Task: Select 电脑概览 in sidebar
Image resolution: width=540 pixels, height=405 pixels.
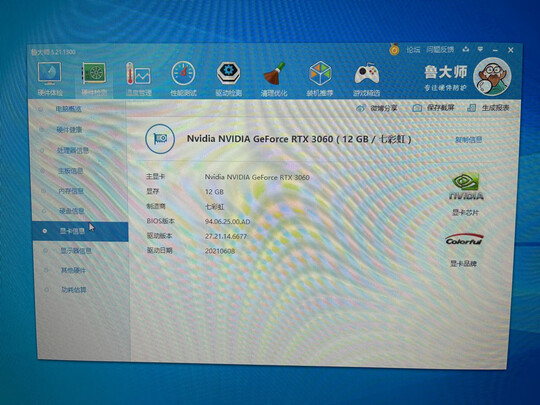Action: (68, 109)
